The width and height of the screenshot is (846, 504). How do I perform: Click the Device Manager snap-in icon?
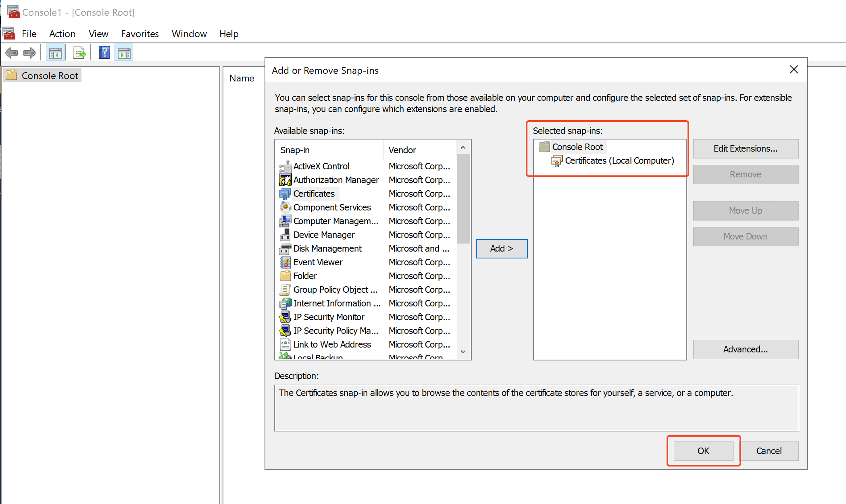point(285,235)
